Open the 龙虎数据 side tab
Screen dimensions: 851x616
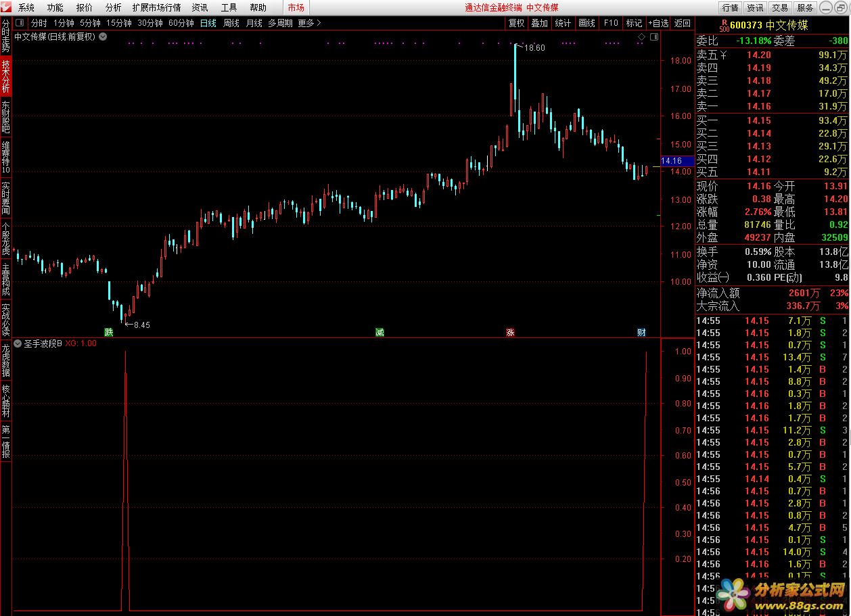[5, 360]
